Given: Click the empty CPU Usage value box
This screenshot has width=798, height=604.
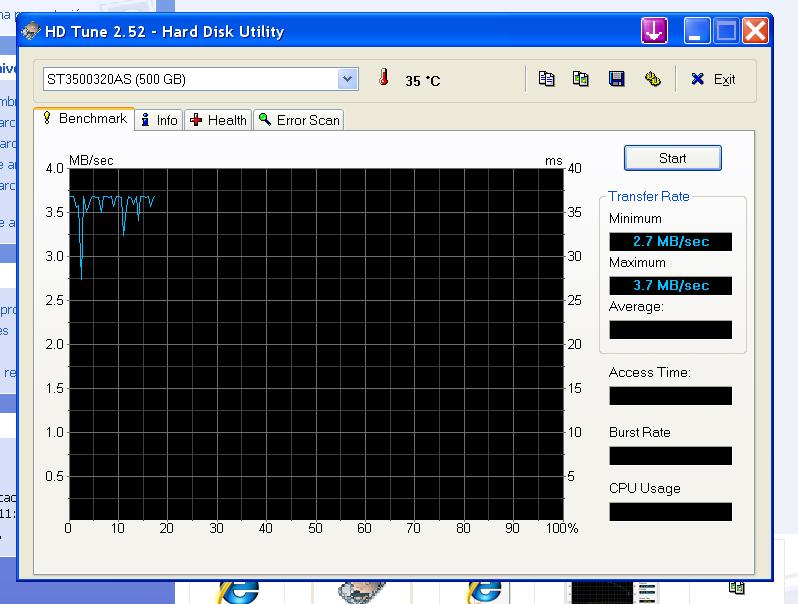Looking at the screenshot, I should point(670,512).
